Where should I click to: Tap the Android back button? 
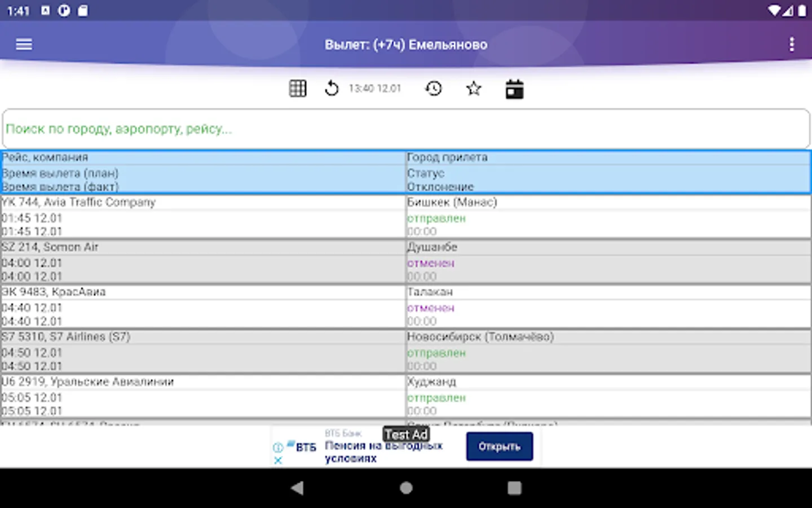297,488
